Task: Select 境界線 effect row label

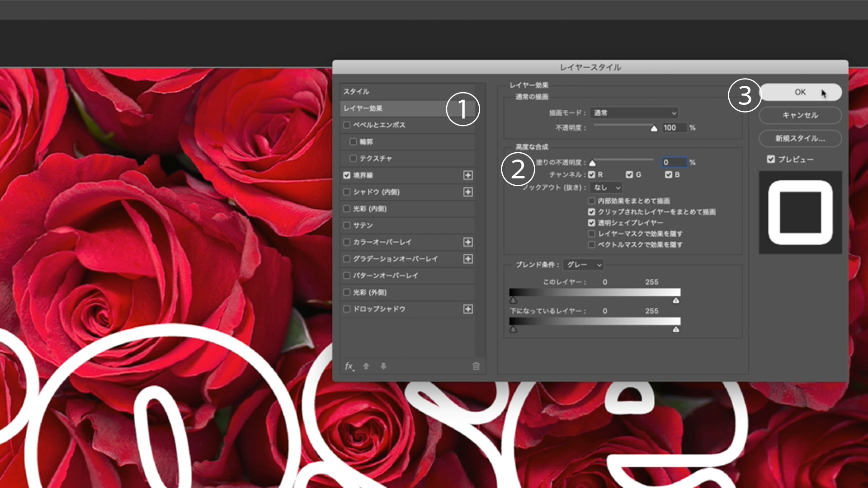Action: [x=363, y=175]
